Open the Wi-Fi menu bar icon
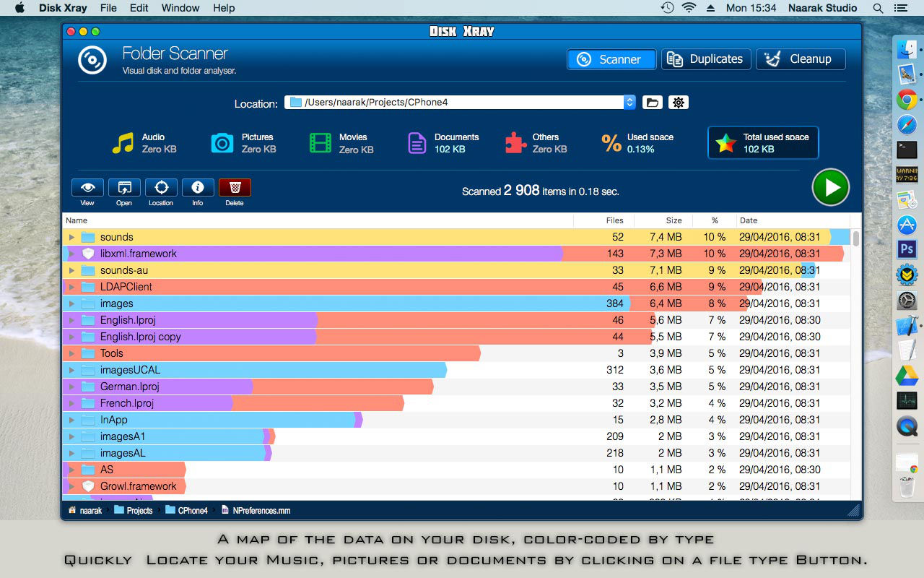 point(689,8)
